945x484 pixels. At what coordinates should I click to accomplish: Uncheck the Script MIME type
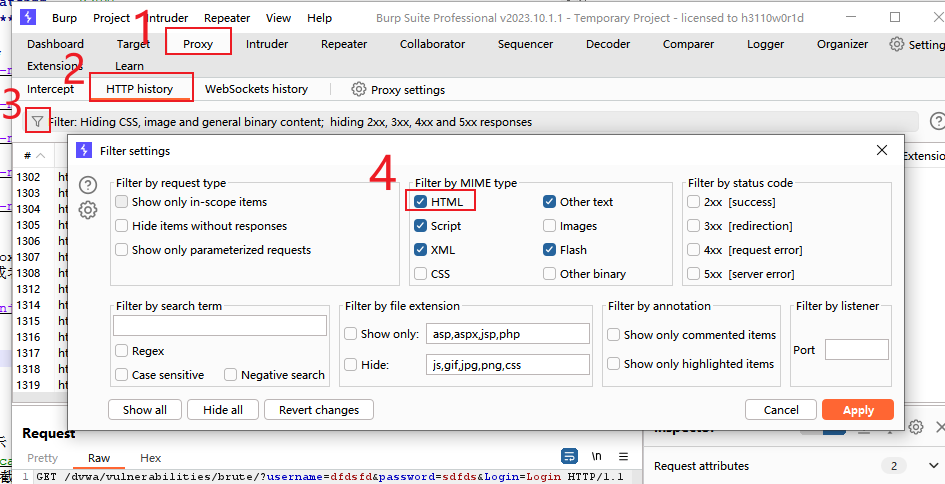[x=421, y=226]
